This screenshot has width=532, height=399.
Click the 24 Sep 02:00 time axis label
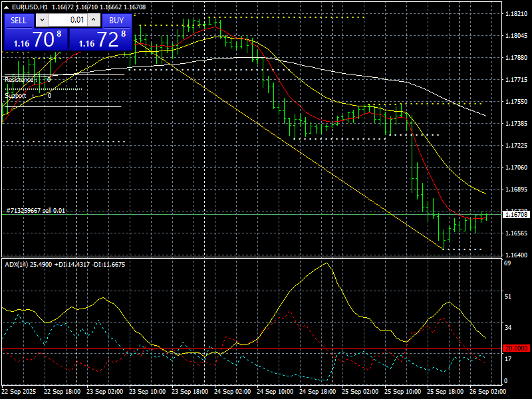(x=232, y=392)
